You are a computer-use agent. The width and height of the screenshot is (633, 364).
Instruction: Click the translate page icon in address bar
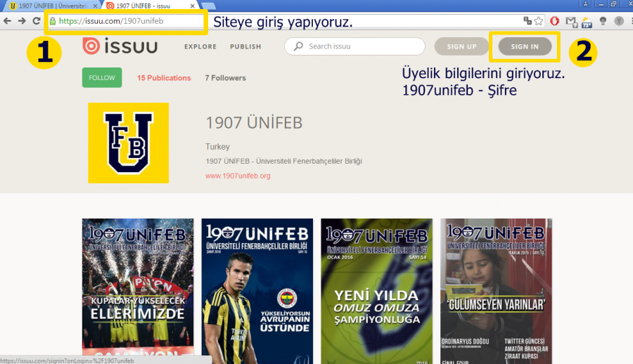[x=527, y=21]
